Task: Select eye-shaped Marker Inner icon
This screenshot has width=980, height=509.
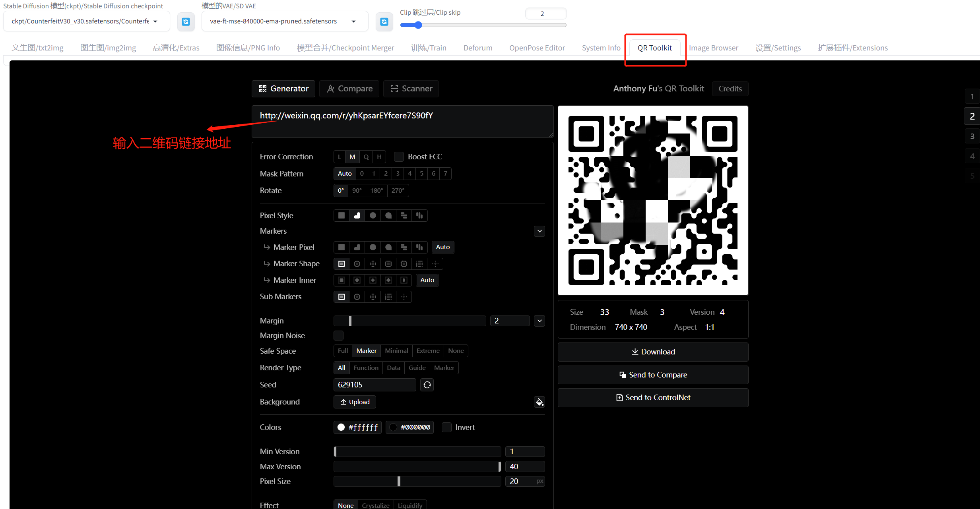Action: coord(404,280)
